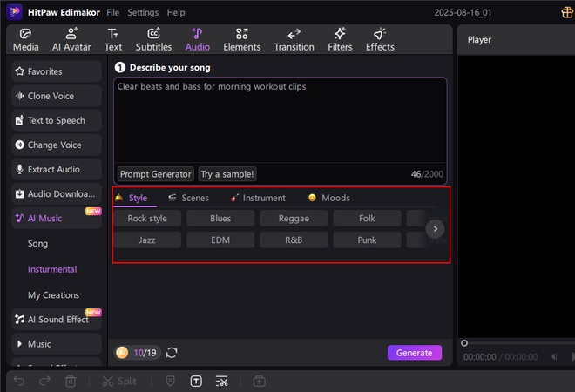Open the Media panel
Image resolution: width=575 pixels, height=392 pixels.
tap(25, 39)
